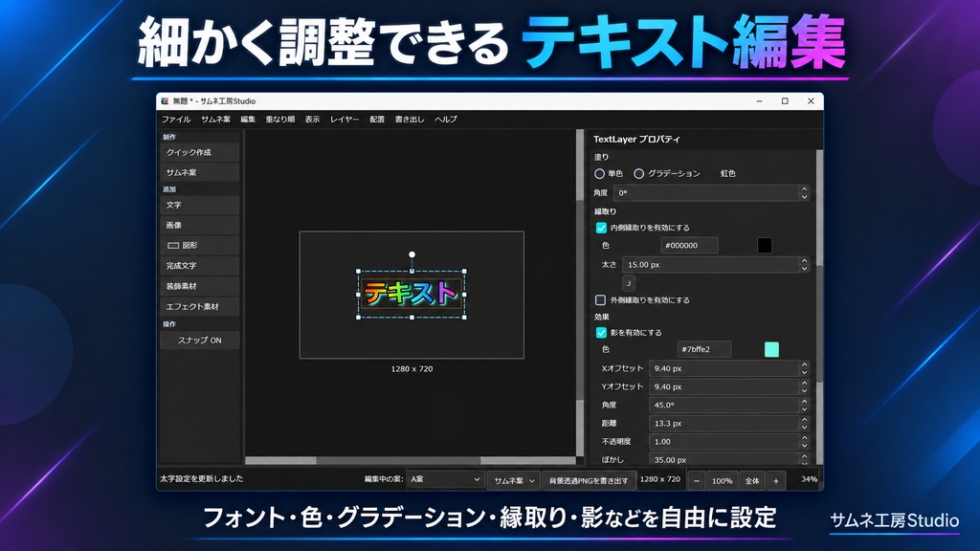Open the 重なり順 menu
Viewport: 980px width, 551px height.
click(280, 120)
